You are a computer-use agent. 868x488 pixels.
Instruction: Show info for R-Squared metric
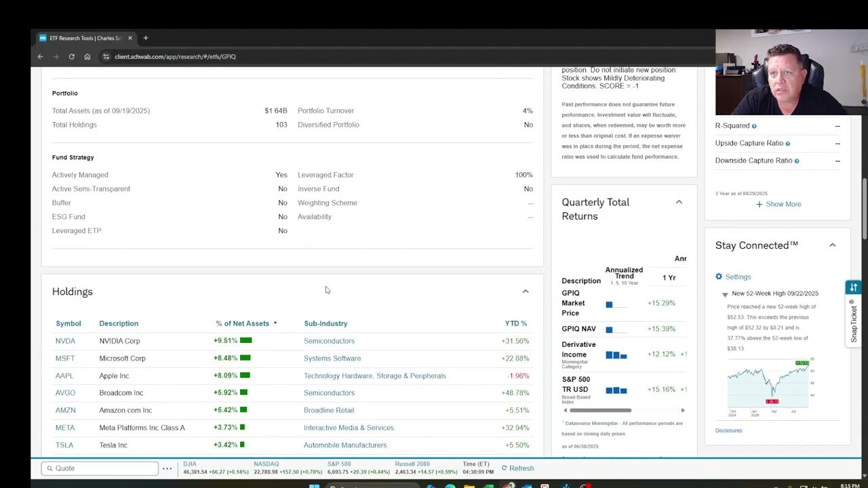click(753, 126)
